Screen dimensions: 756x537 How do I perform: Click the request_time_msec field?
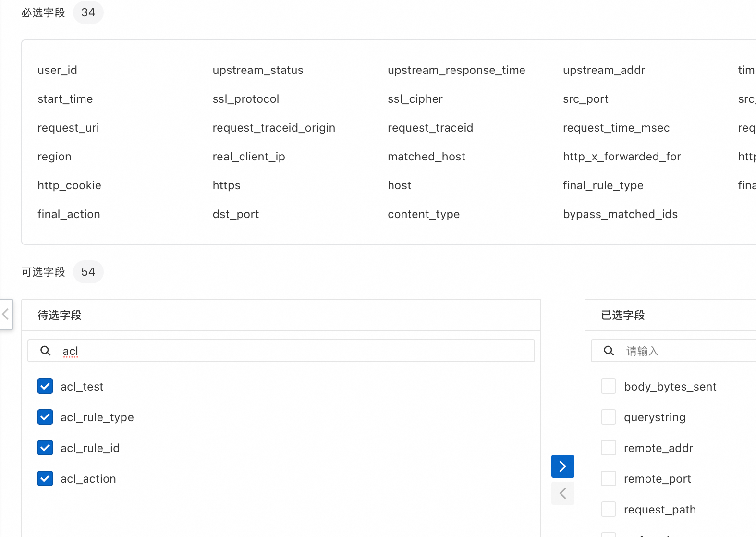coord(616,128)
